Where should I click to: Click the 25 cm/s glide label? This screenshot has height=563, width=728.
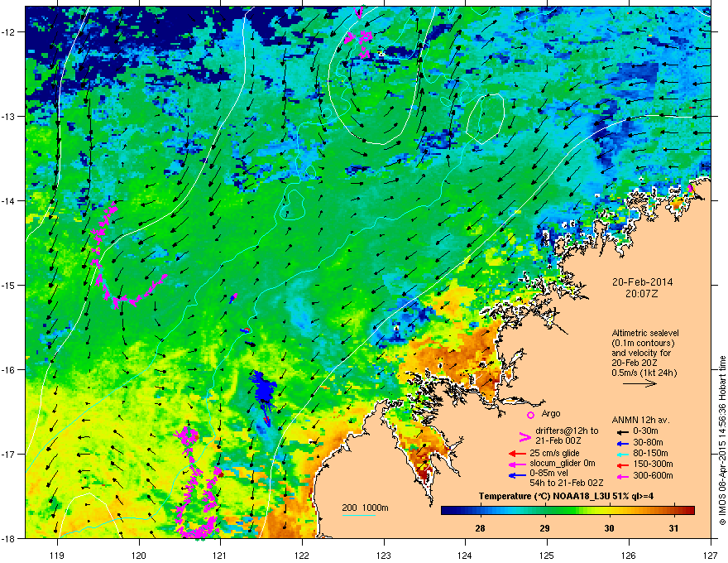click(554, 453)
